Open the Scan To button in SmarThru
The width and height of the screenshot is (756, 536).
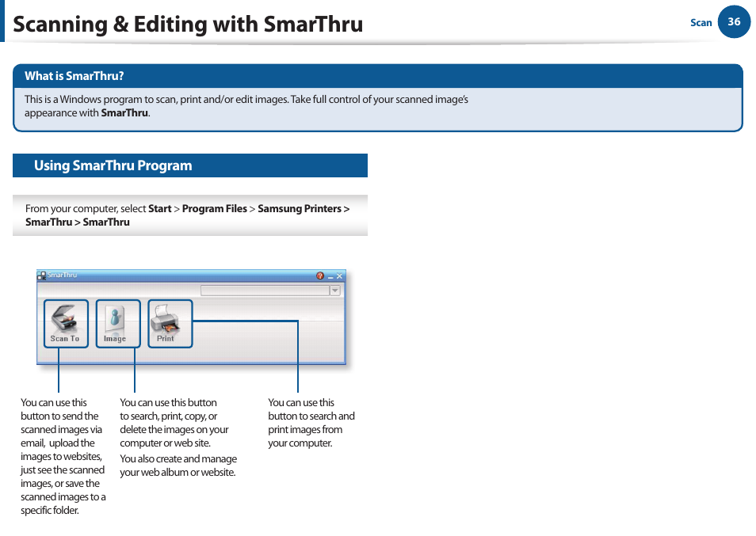tap(66, 324)
